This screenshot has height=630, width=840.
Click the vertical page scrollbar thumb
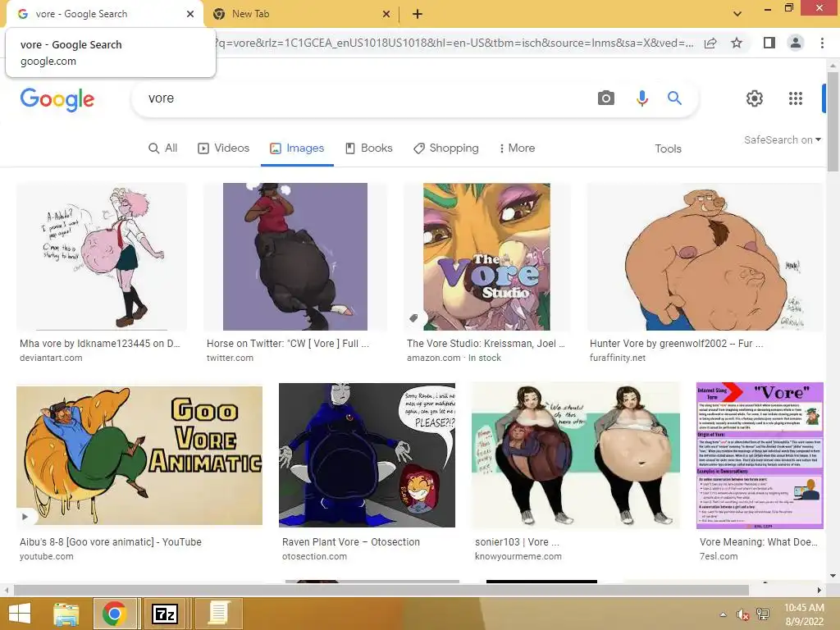[833, 122]
